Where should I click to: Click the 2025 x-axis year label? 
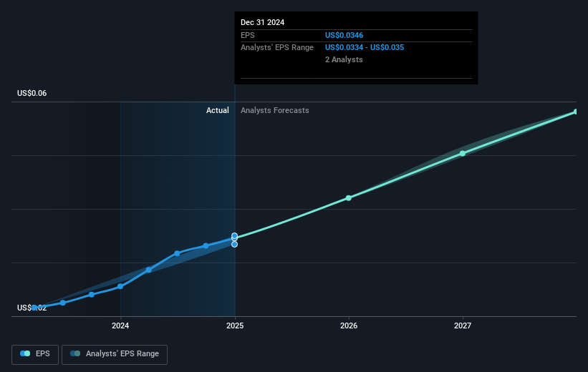[235, 325]
